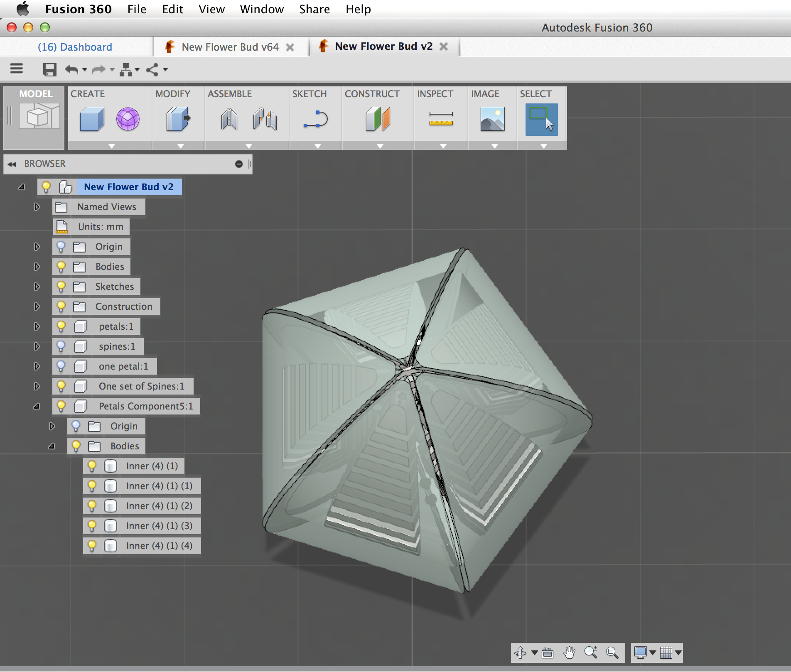
Task: Open the Construct offset plane tool
Action: 378,119
